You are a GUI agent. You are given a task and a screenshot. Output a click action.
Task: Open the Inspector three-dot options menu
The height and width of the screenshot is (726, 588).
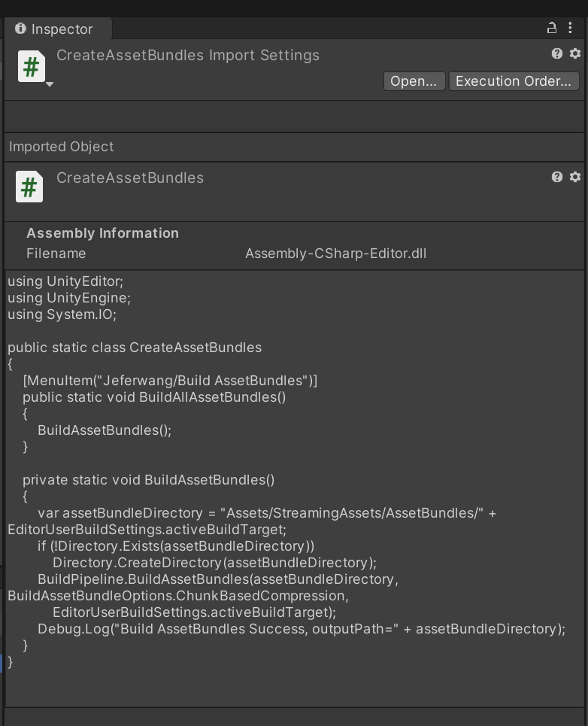tap(571, 29)
